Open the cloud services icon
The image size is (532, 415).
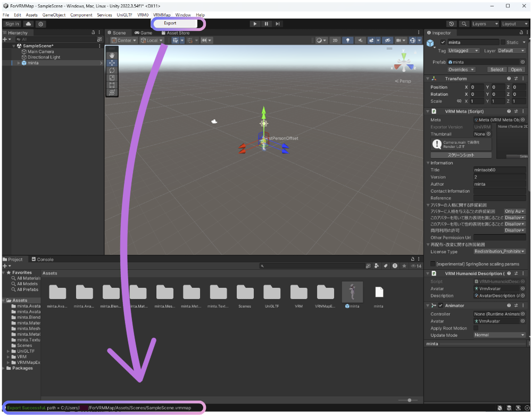click(x=29, y=24)
